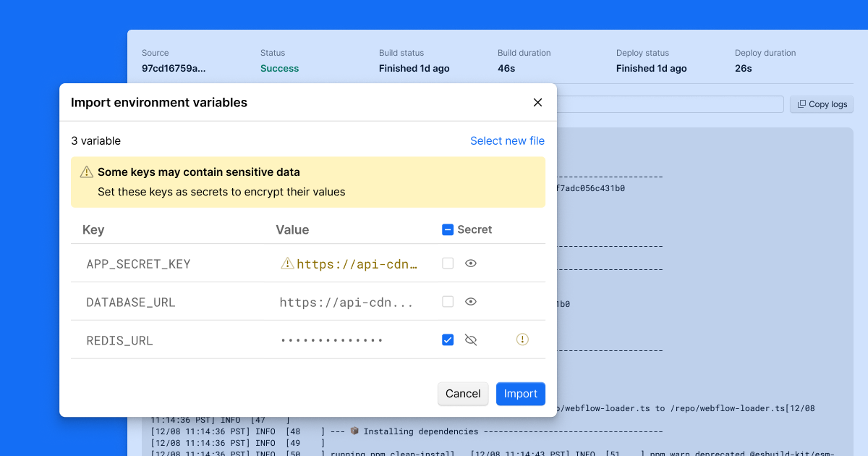Click the slashed eye icon on REDIS_URL row
This screenshot has width=868, height=456.
click(x=471, y=339)
